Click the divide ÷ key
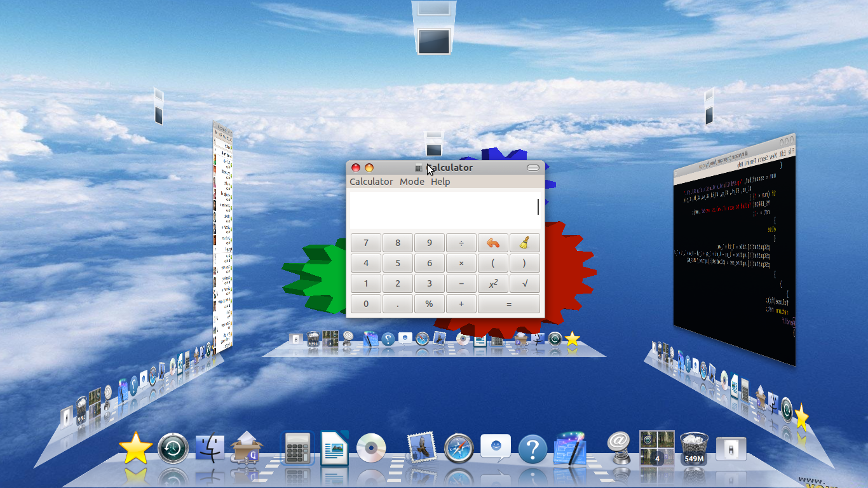Screen dimensions: 868x488 pyautogui.click(x=461, y=243)
